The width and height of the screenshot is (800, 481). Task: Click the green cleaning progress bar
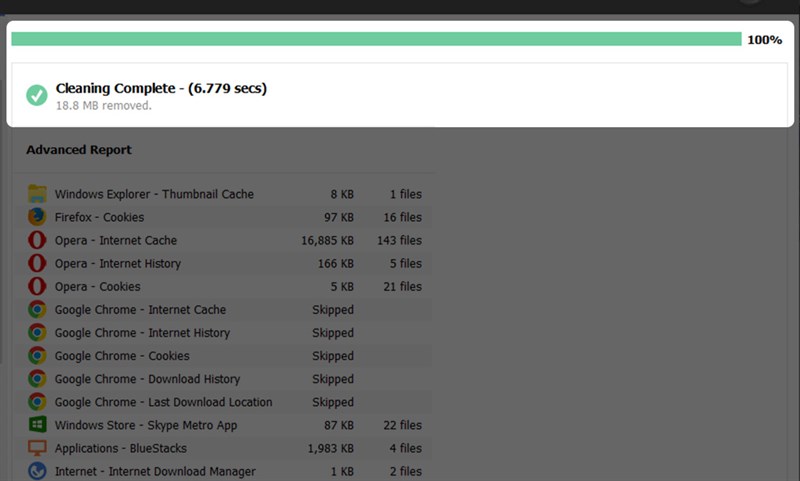point(376,39)
